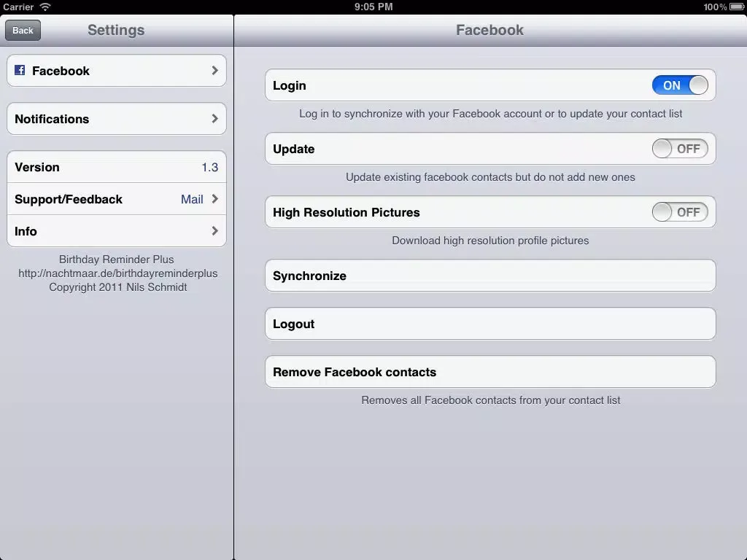
Task: Open the Facebook settings row
Action: click(117, 71)
